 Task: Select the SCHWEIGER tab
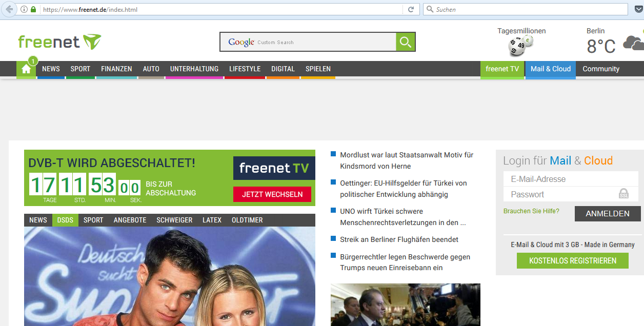tap(174, 220)
